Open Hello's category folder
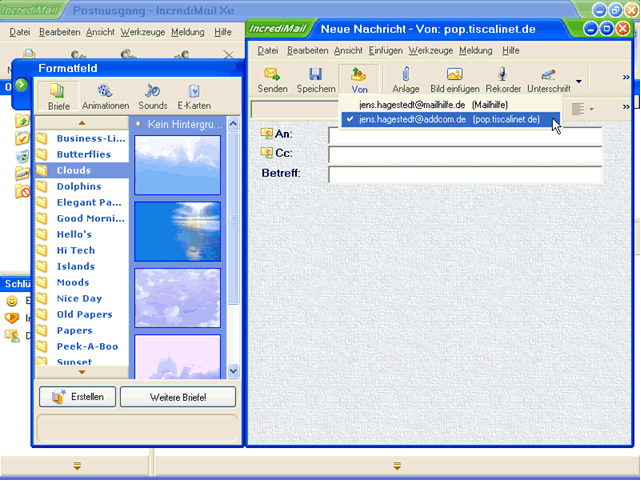Viewport: 641px width, 481px height. [x=82, y=234]
